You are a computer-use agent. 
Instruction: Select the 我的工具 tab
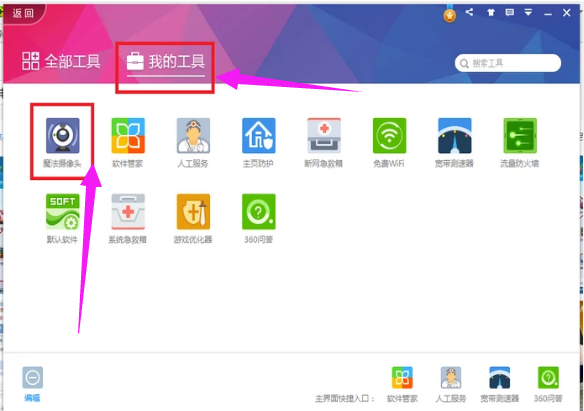(166, 62)
